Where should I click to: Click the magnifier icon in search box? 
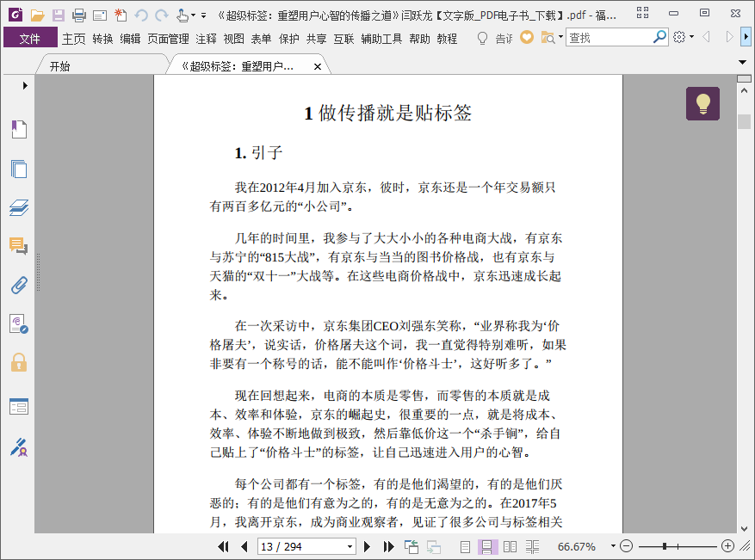tap(659, 37)
